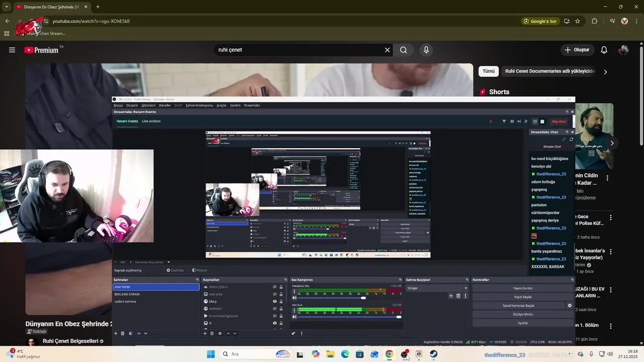This screenshot has height=362, width=644.
Task: Clear the YouTube search text
Action: point(387,50)
